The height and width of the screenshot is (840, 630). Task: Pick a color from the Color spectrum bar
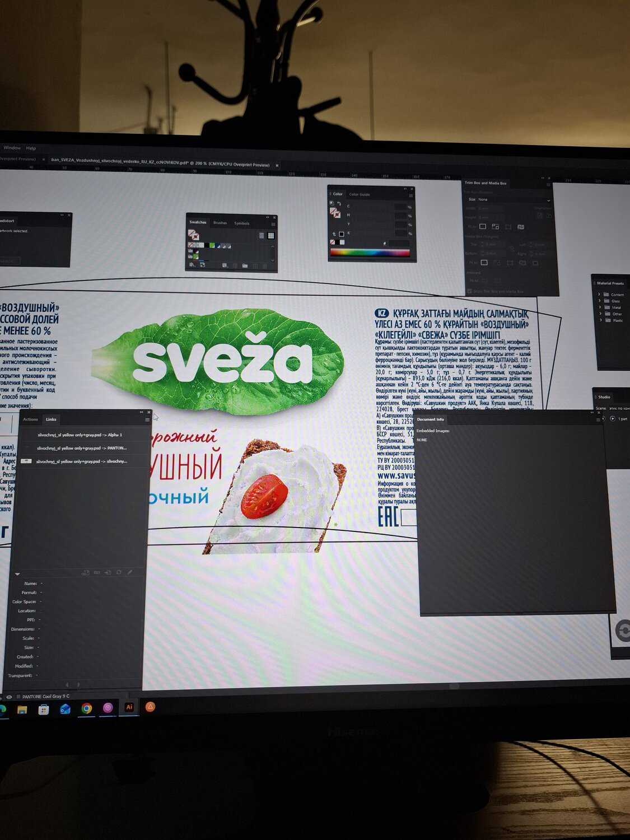coord(370,253)
